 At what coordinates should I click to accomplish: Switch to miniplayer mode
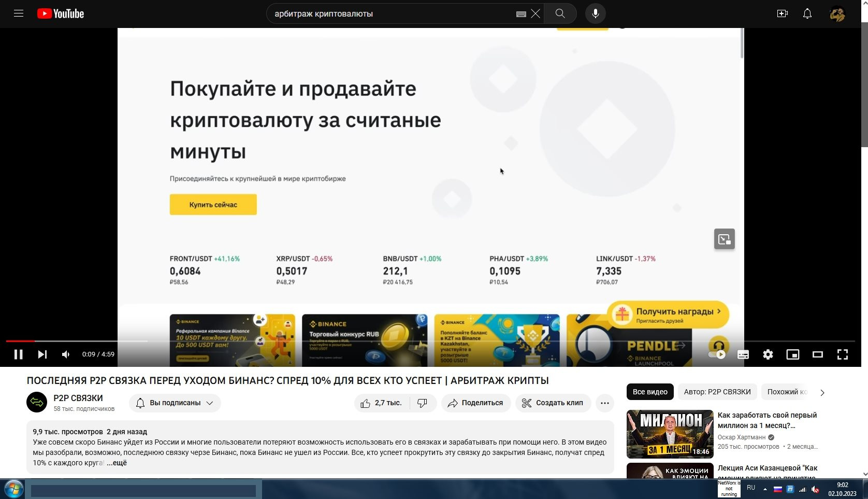(793, 354)
